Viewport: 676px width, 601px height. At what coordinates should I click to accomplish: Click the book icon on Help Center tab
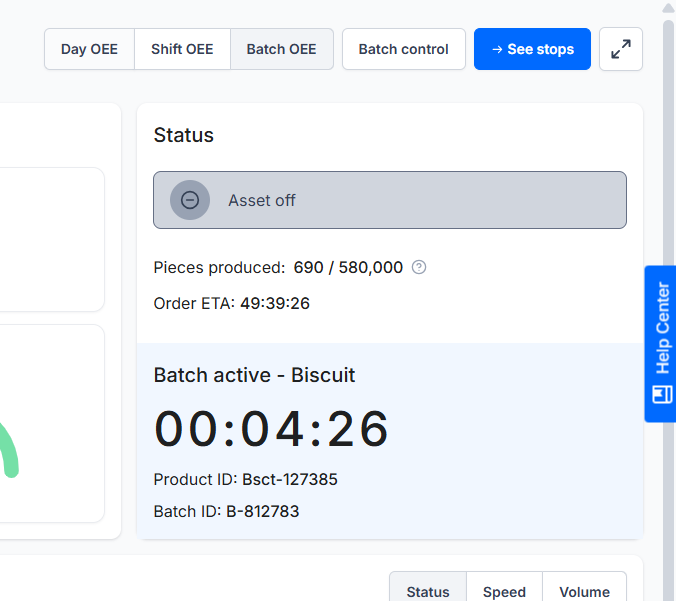pyautogui.click(x=662, y=393)
